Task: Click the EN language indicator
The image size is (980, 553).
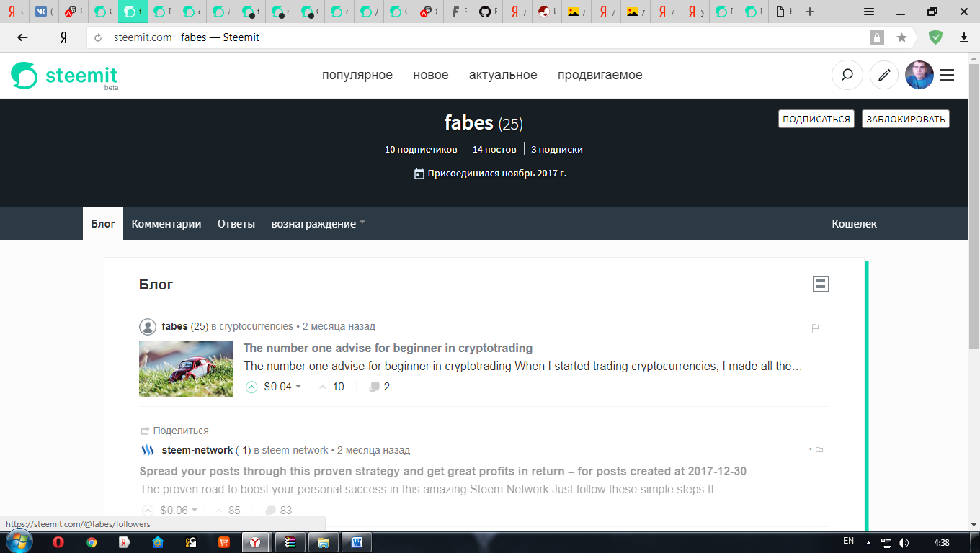Action: click(x=848, y=541)
